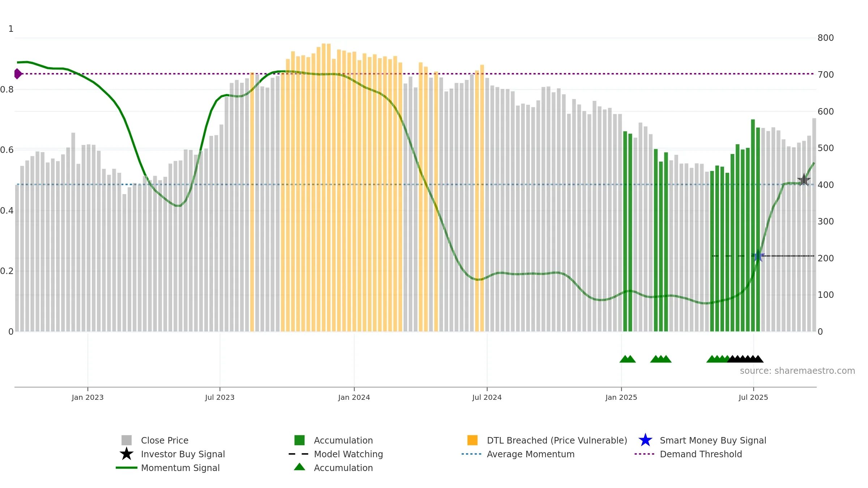The width and height of the screenshot is (868, 488).
Task: Select the purple diamond Demand Threshold marker
Action: click(x=18, y=74)
